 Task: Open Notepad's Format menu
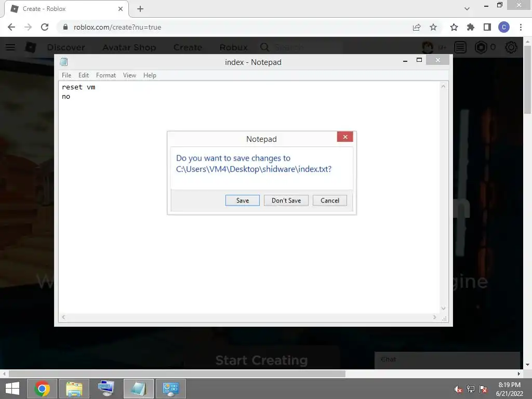click(106, 75)
